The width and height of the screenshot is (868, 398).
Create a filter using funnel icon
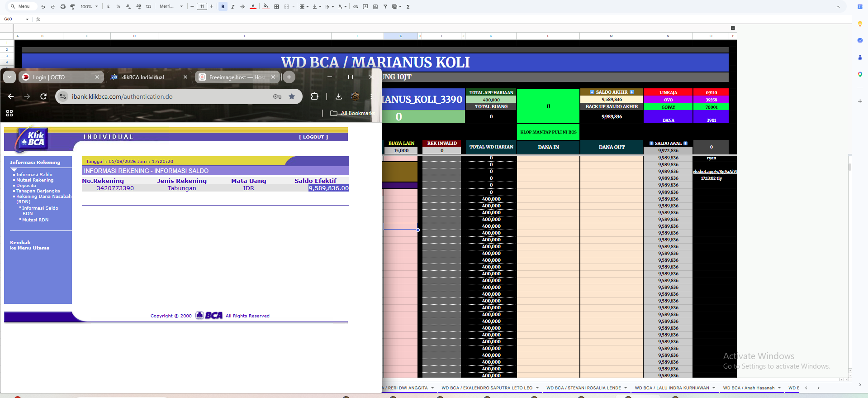[385, 7]
